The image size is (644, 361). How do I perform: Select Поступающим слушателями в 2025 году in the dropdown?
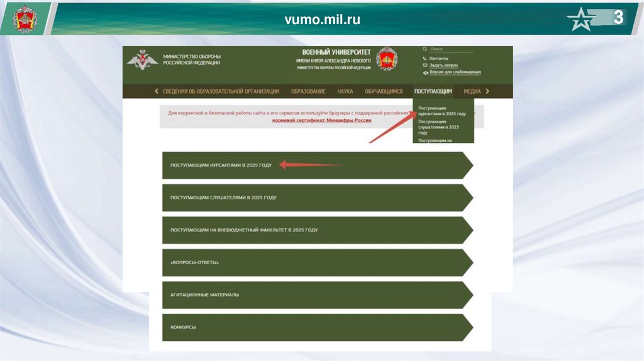(x=438, y=127)
